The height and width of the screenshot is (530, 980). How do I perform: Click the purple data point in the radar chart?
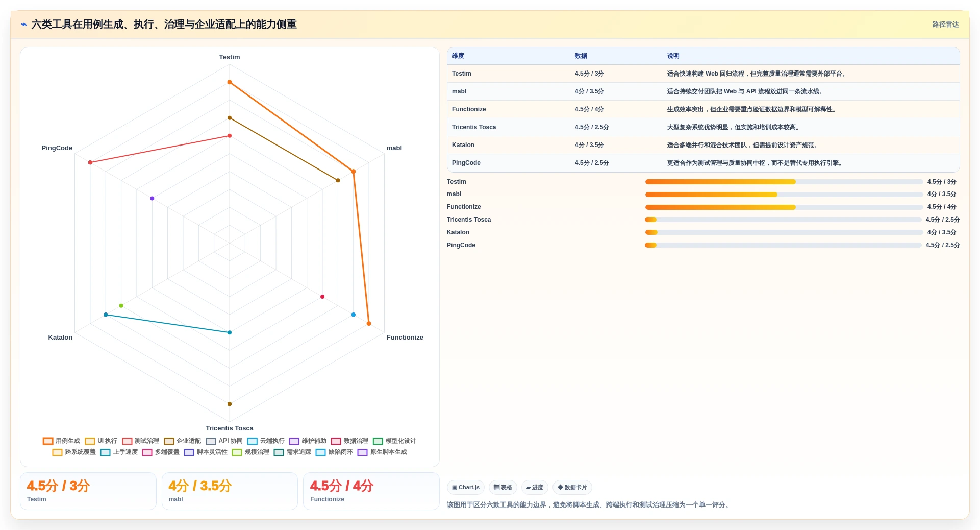(x=152, y=198)
